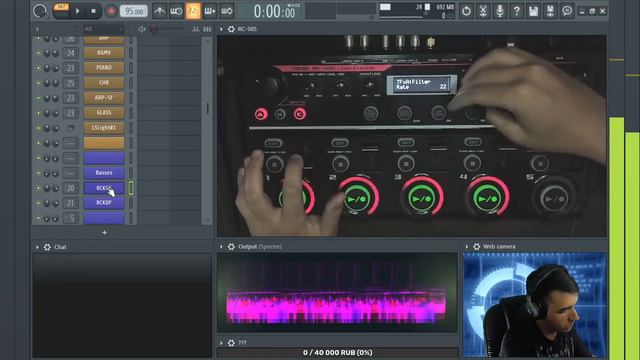Select the BGMV channel button
Screen dimensions: 640x360
pos(104,53)
